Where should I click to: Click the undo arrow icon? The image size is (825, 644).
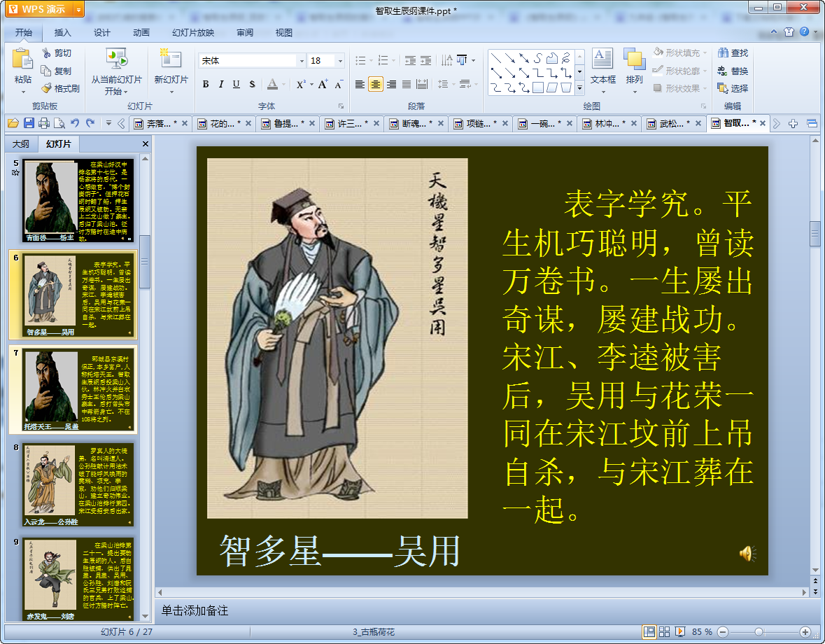(x=75, y=123)
